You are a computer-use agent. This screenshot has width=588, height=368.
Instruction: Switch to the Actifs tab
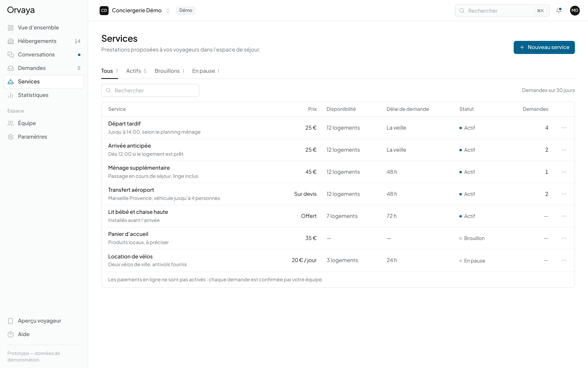pos(136,71)
